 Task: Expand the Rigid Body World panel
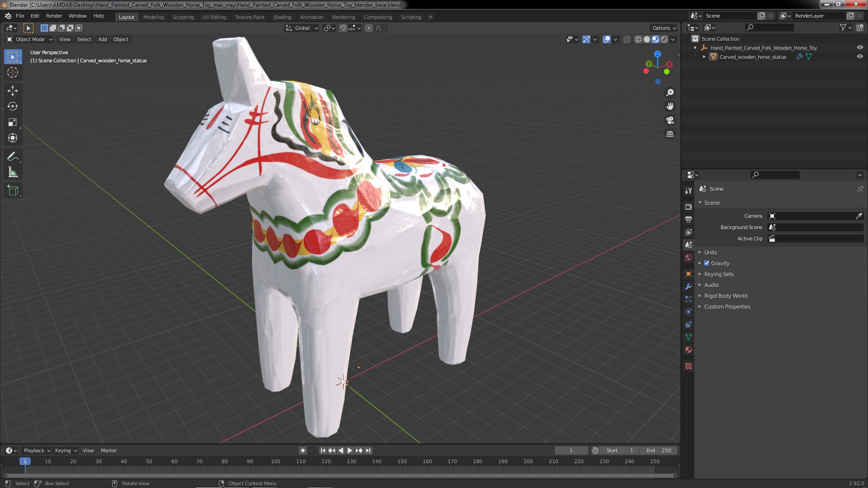coord(726,296)
